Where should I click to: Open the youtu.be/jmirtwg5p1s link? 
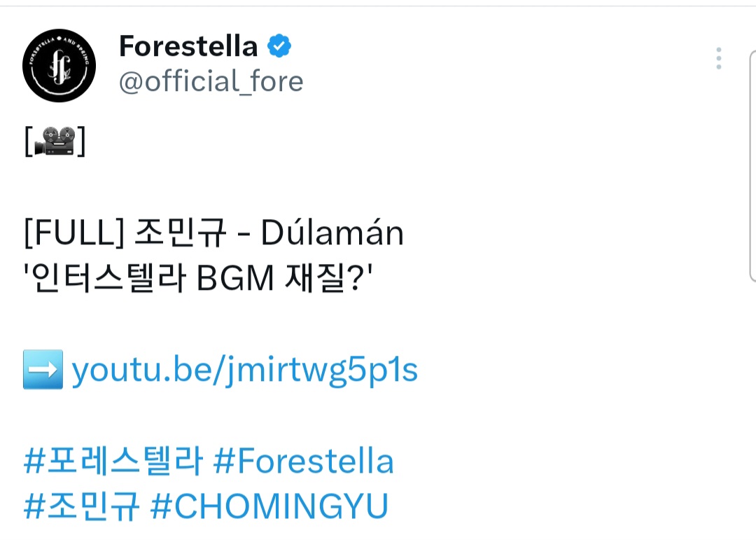pos(244,371)
